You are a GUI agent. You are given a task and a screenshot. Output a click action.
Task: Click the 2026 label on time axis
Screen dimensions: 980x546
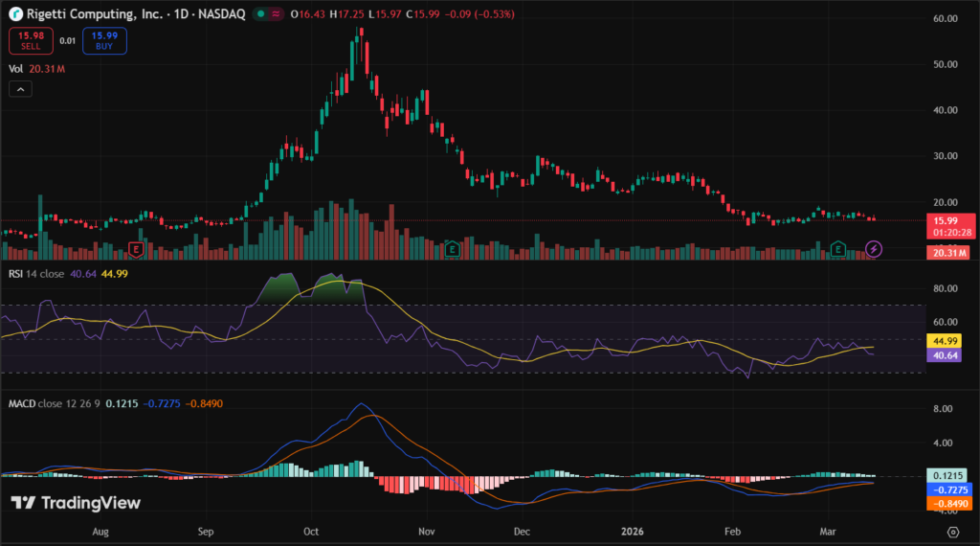point(632,530)
